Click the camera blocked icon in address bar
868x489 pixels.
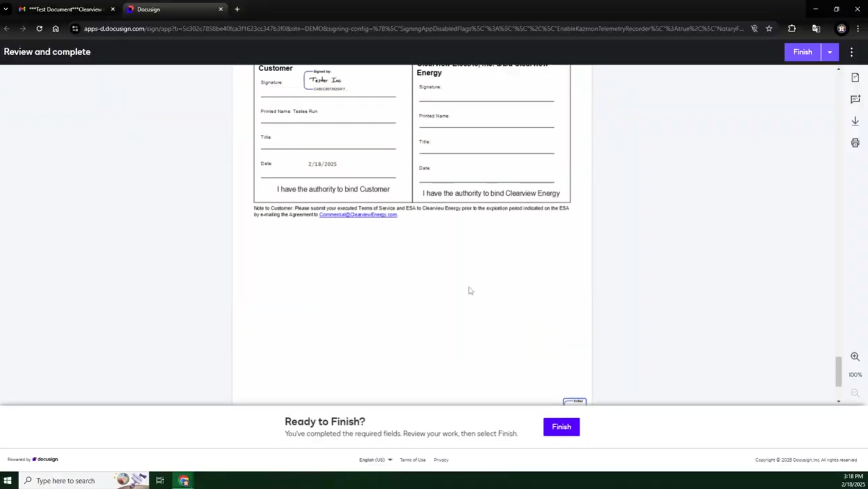[x=754, y=28]
